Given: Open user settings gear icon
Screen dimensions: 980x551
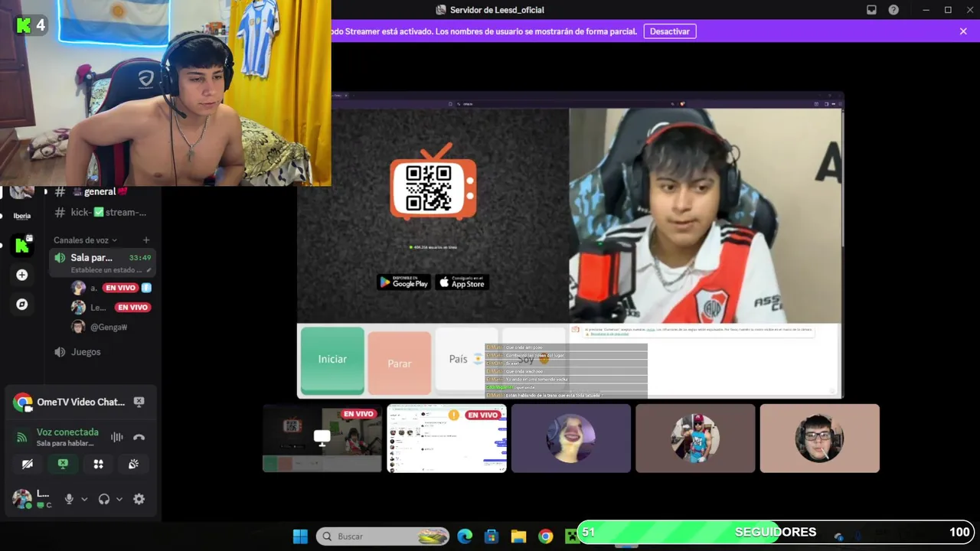Looking at the screenshot, I should 139,499.
